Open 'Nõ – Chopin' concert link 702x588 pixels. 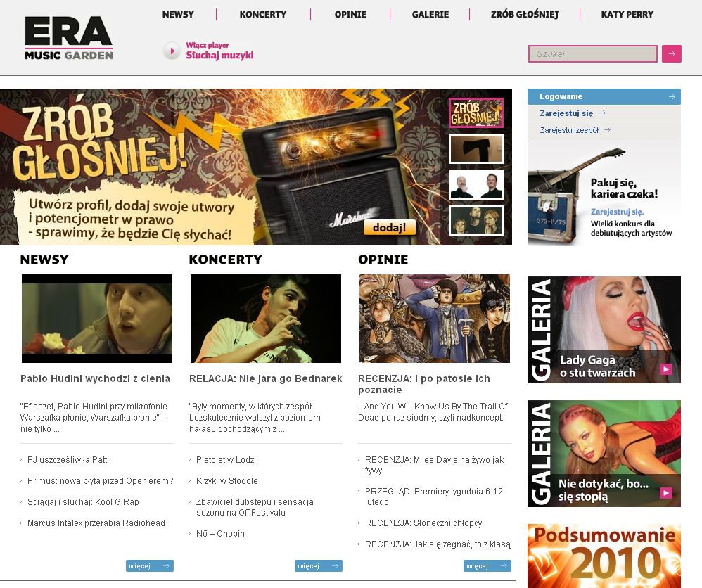click(x=220, y=533)
